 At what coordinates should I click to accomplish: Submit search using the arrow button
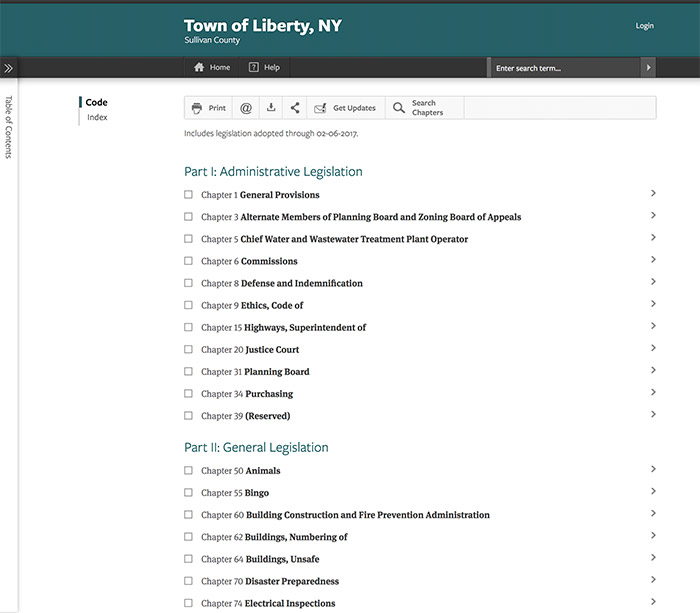(x=648, y=68)
